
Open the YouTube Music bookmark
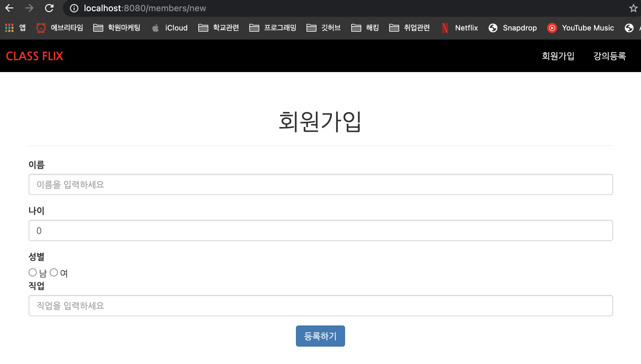(x=581, y=28)
